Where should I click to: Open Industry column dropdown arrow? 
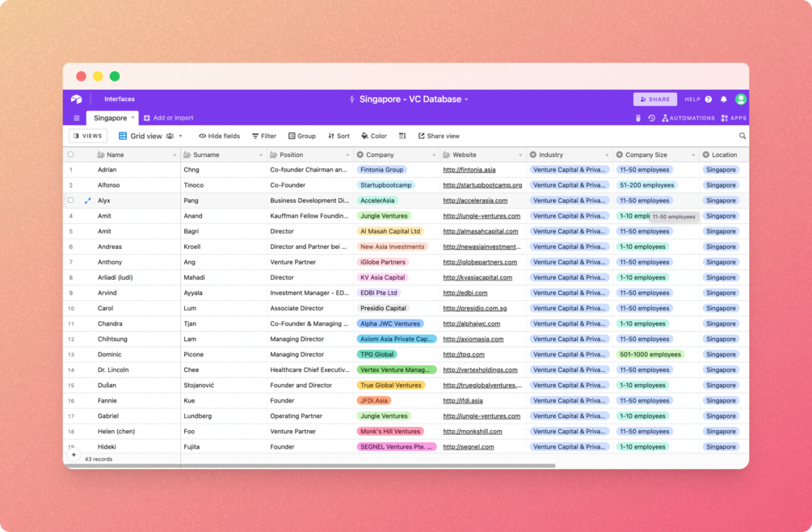[607, 155]
